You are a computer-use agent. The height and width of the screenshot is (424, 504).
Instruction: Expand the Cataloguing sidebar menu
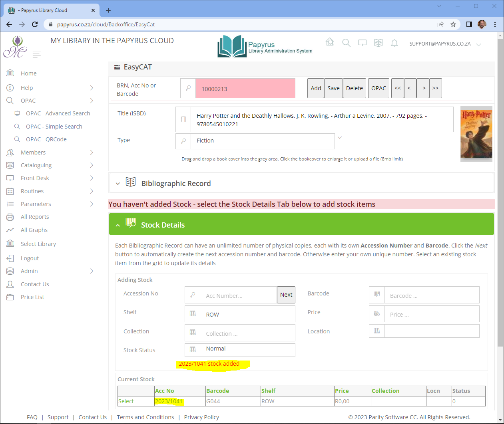coord(92,165)
